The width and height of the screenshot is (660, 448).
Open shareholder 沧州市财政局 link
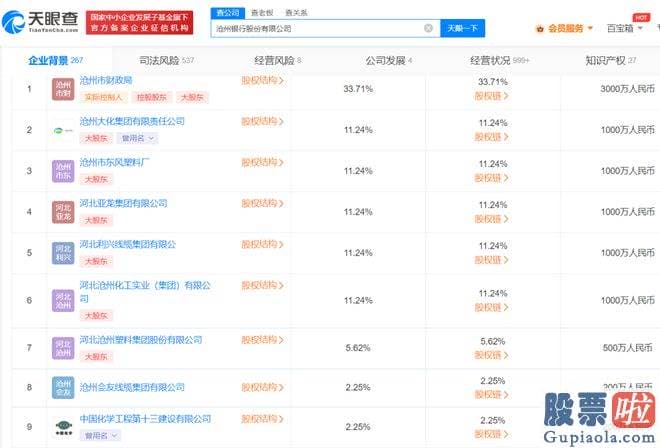point(106,80)
